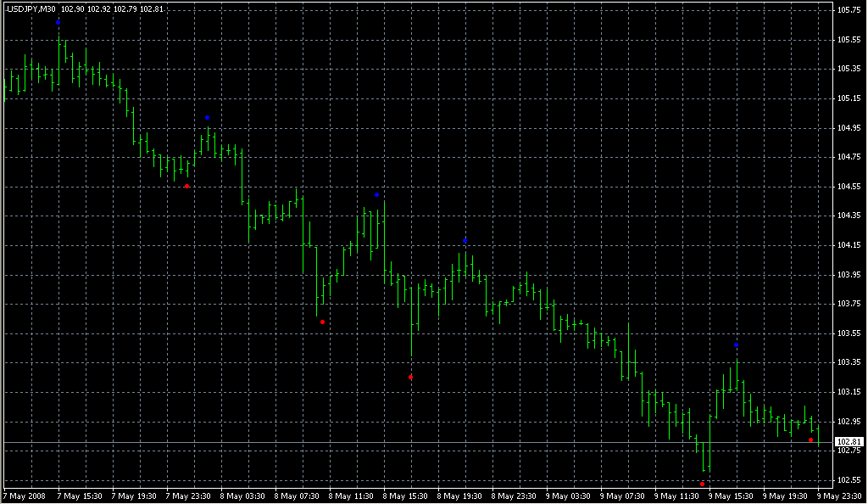Click the red dot marker near 103.25
Screen dimensions: 868x504
pos(411,378)
